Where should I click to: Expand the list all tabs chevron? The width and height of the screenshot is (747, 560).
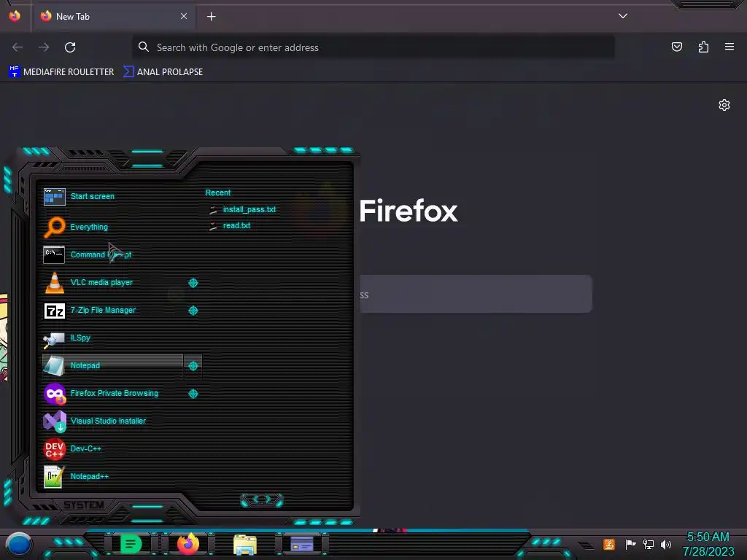coord(623,16)
